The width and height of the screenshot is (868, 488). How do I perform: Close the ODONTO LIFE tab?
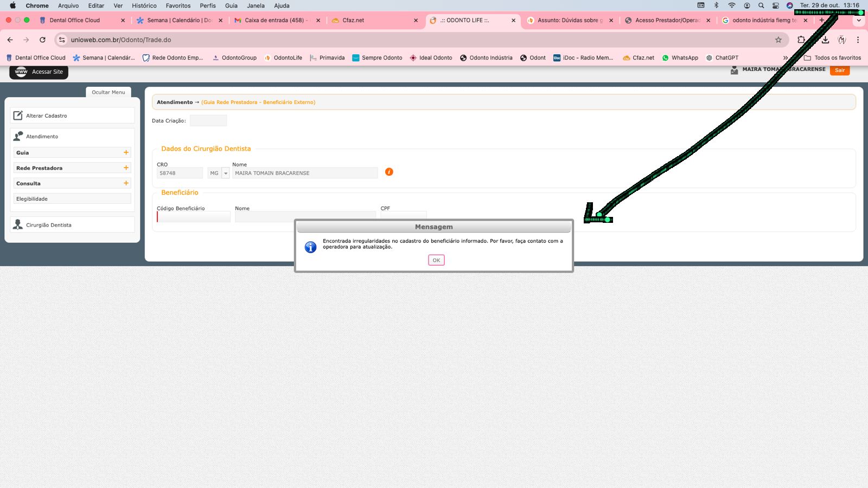pyautogui.click(x=513, y=21)
